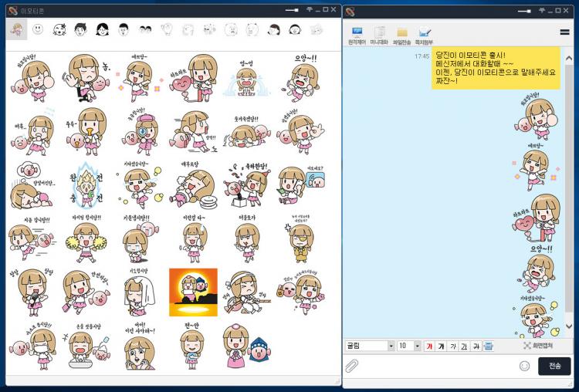Pick red font color 가 button

429,346
